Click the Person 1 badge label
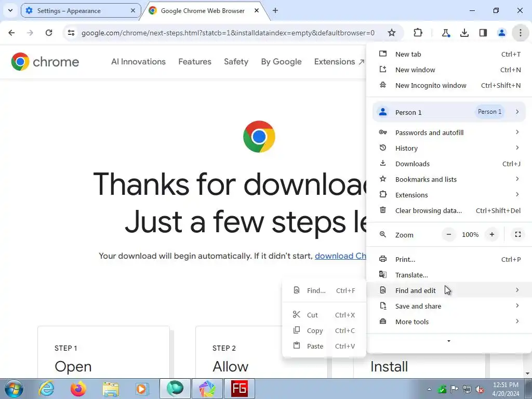 (489, 112)
